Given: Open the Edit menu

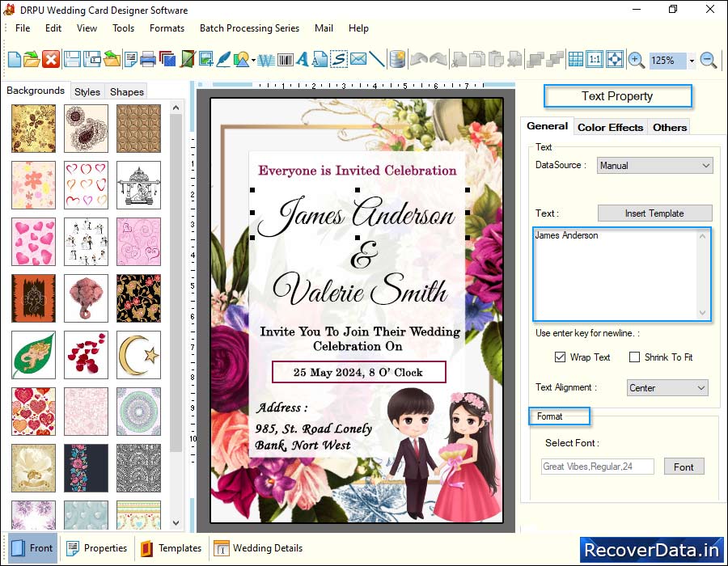Looking at the screenshot, I should 53,28.
